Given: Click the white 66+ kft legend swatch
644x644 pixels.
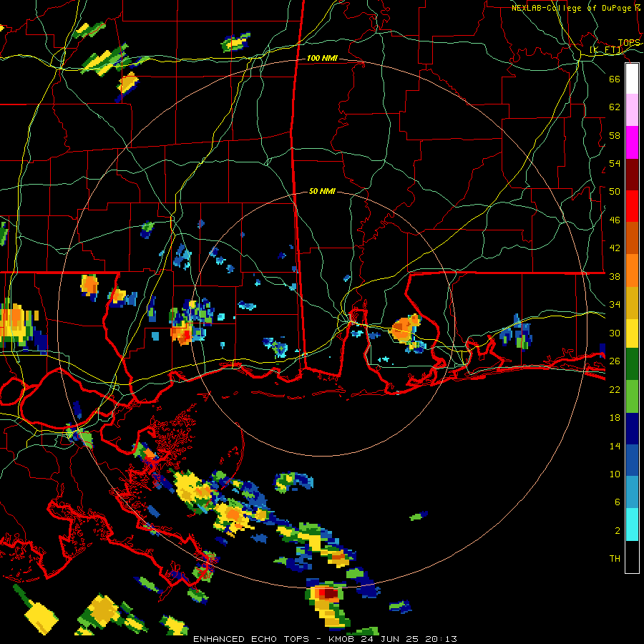Looking at the screenshot, I should [x=632, y=79].
